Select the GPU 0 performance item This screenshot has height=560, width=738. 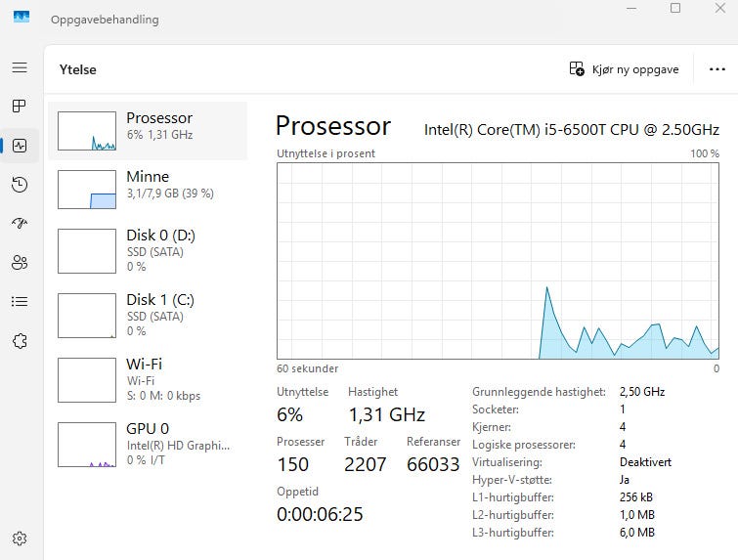tap(148, 445)
